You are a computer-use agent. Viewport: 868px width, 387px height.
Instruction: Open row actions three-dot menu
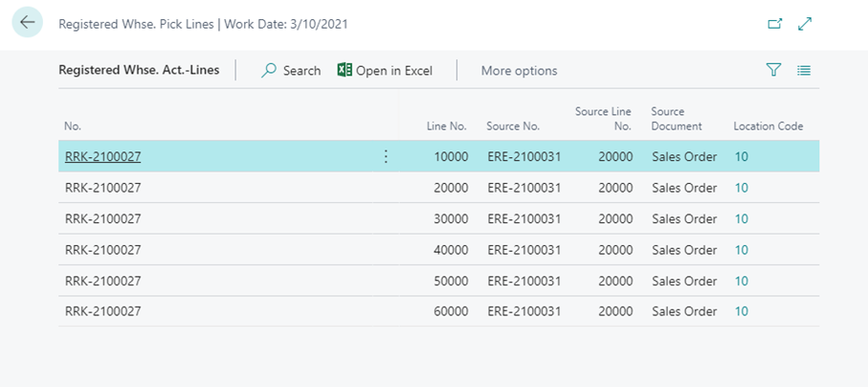tap(386, 157)
